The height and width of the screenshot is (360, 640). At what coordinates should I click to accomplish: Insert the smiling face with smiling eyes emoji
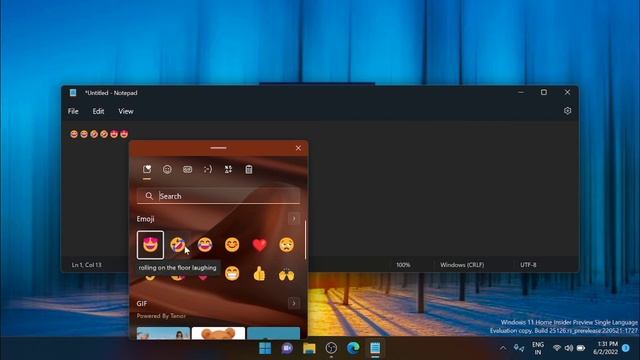(x=232, y=245)
